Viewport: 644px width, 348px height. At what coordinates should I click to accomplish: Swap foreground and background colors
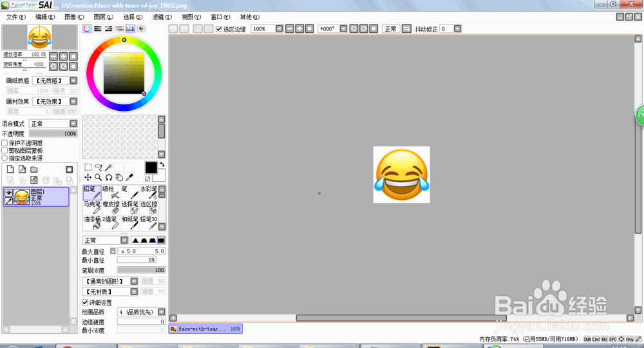(162, 164)
